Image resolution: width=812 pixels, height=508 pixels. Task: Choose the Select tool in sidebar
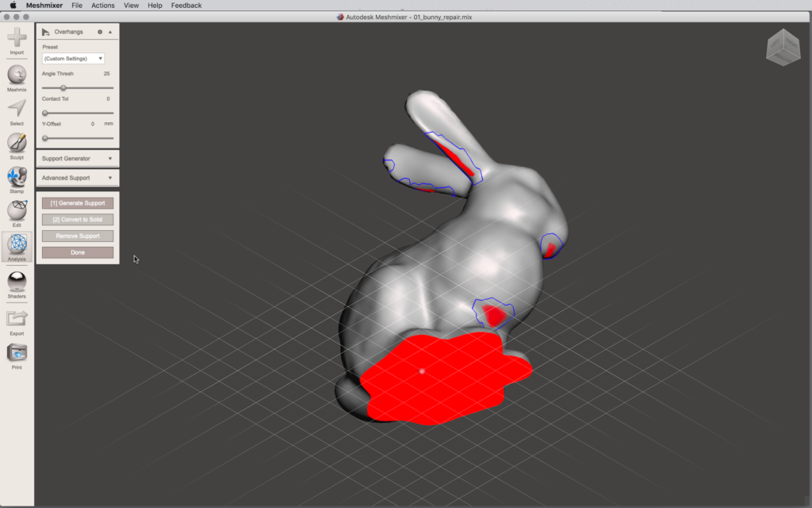17,110
